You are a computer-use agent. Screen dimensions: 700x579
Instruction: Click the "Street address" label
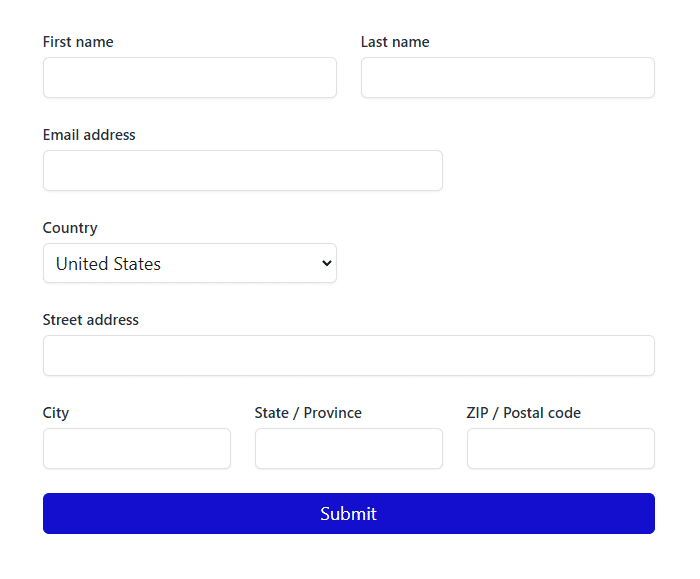(91, 320)
